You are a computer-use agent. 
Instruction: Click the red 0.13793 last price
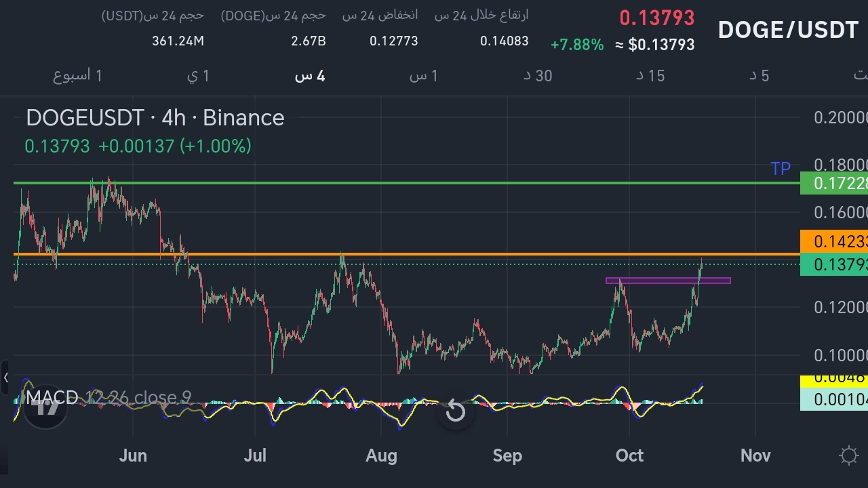pos(657,18)
